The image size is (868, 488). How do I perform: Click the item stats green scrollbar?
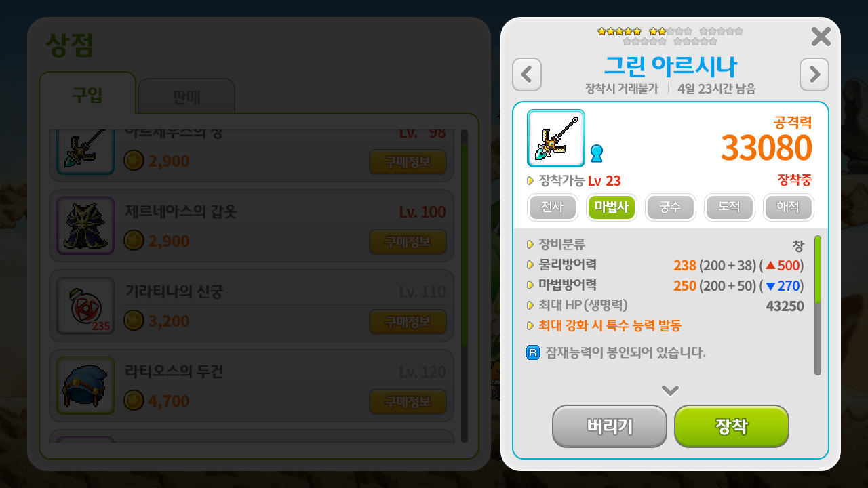pos(818,269)
